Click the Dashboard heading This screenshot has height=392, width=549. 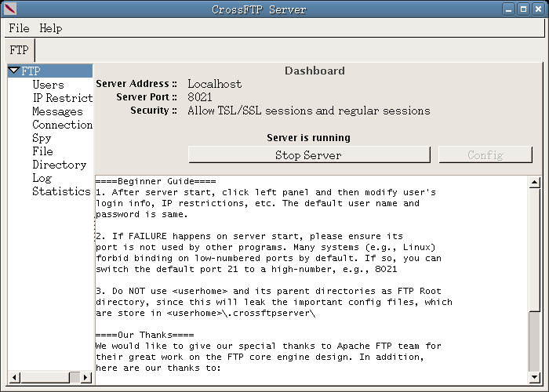click(x=314, y=71)
